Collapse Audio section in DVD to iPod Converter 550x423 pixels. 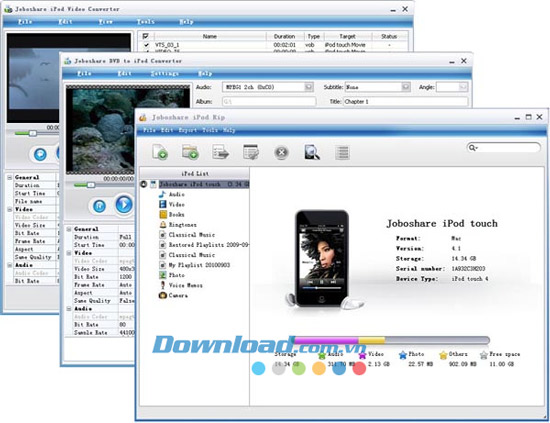click(x=69, y=309)
